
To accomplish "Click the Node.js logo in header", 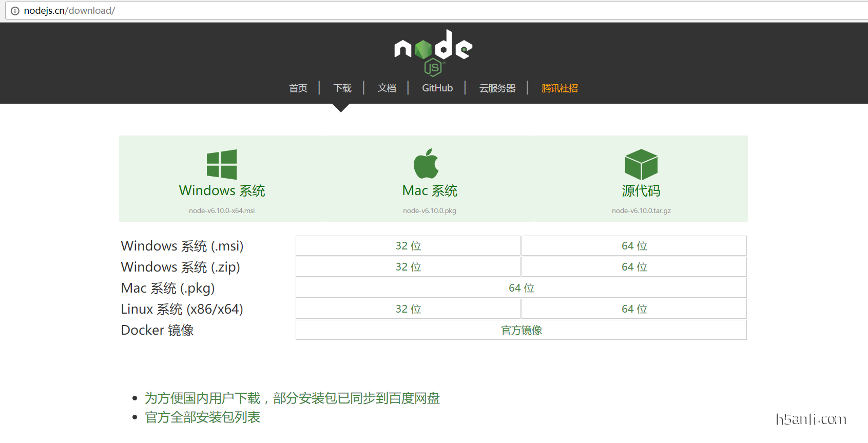I will pos(433,53).
